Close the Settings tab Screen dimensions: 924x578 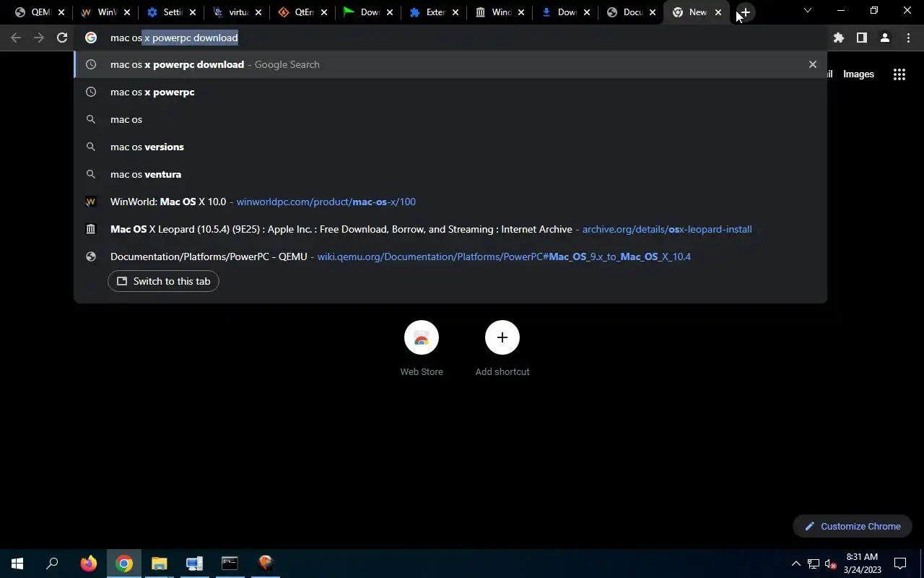click(193, 12)
